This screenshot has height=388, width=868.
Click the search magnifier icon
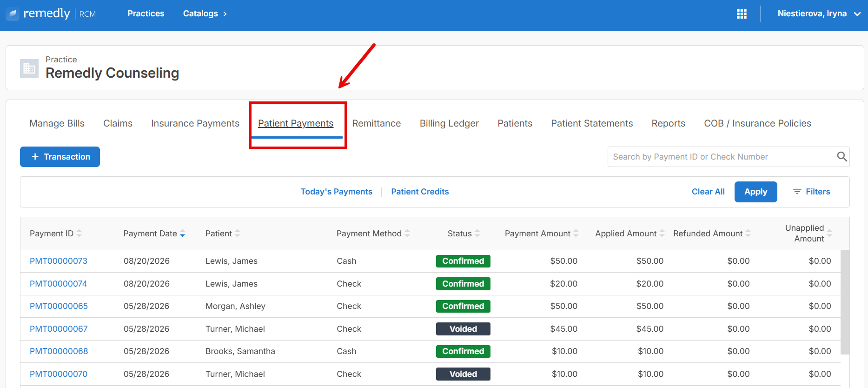(841, 157)
